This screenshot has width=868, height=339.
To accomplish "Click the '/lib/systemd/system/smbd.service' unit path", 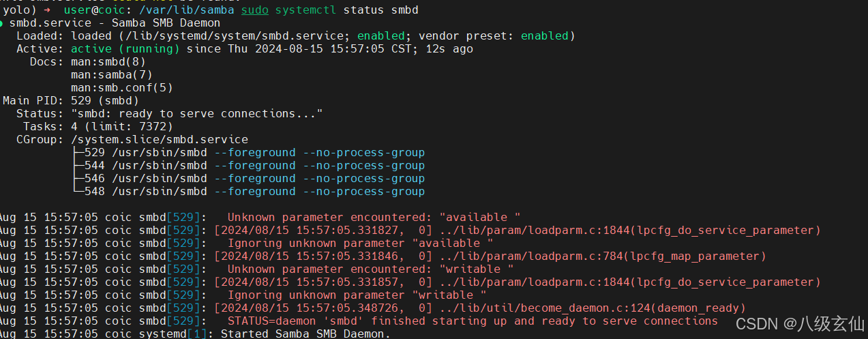I will coord(235,36).
